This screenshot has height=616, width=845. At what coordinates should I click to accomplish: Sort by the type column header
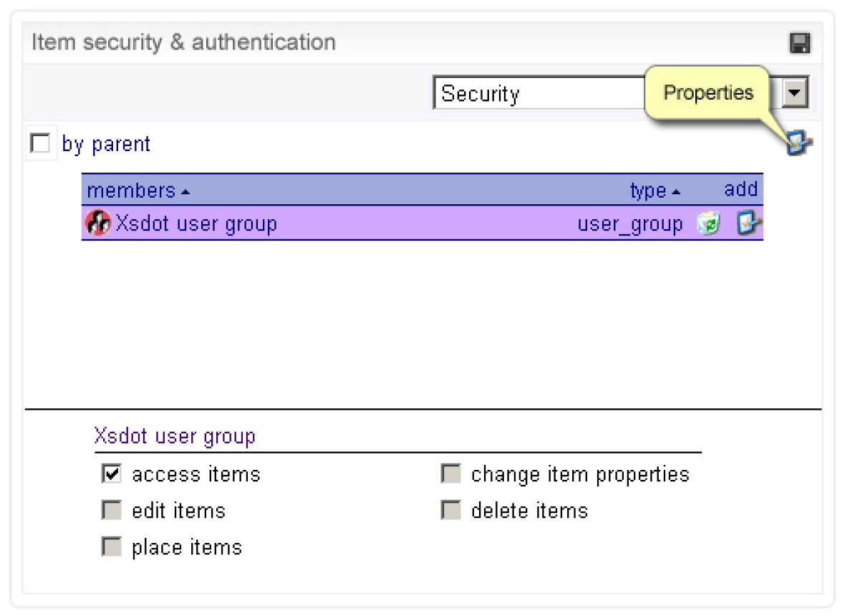(648, 191)
